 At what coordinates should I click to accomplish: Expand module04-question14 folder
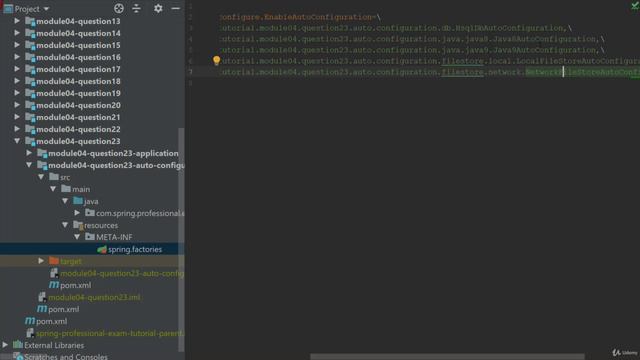[x=17, y=33]
